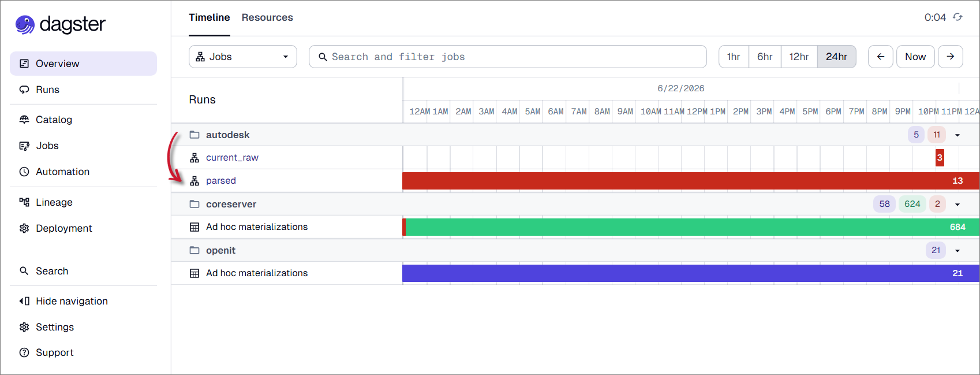Click the blue openit runs bar
Viewport: 980px width, 375px height.
691,273
